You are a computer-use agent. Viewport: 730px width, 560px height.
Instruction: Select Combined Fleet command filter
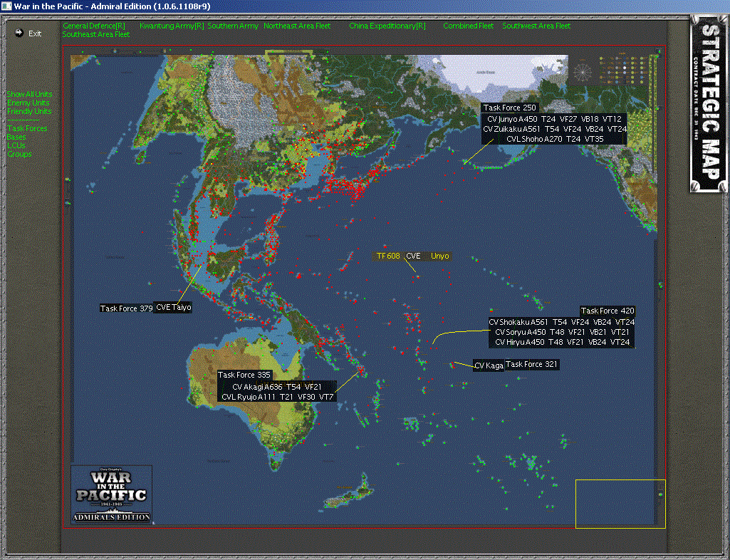tap(469, 26)
